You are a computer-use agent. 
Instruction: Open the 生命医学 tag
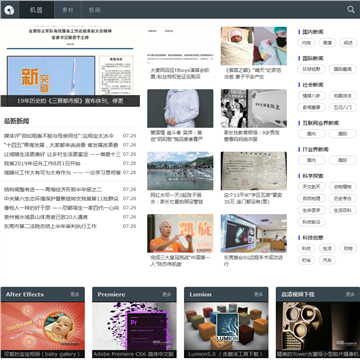(x=312, y=210)
